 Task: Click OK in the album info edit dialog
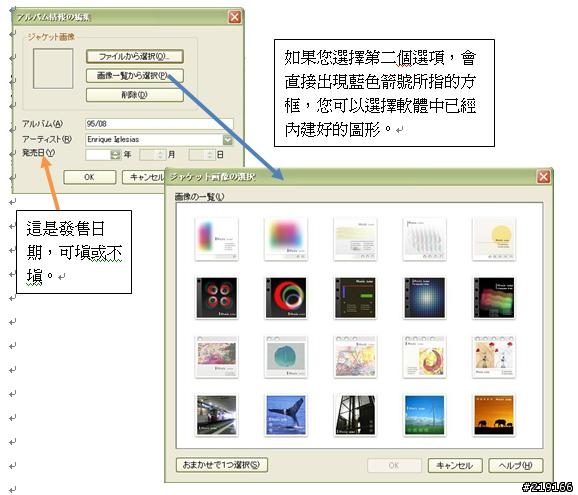coord(90,177)
